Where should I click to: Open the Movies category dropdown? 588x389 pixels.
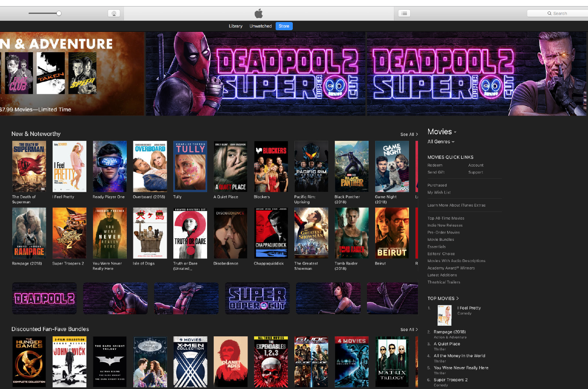coord(442,132)
